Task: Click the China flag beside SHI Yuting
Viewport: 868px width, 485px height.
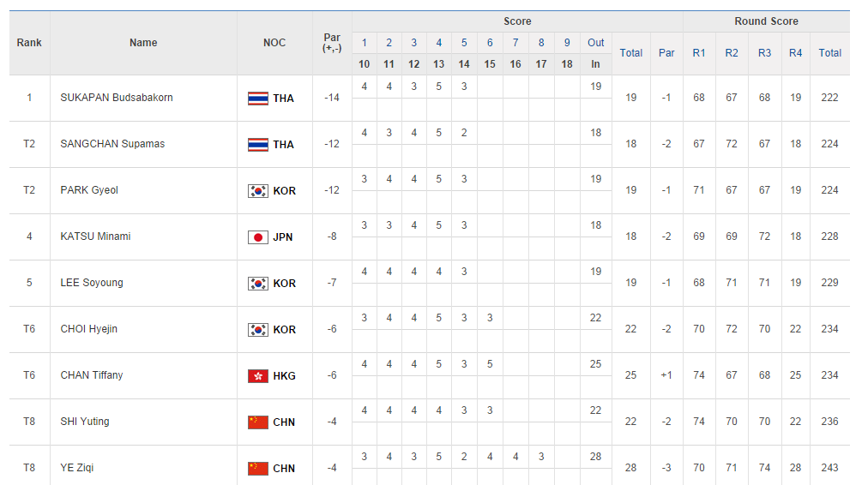Action: 257,422
